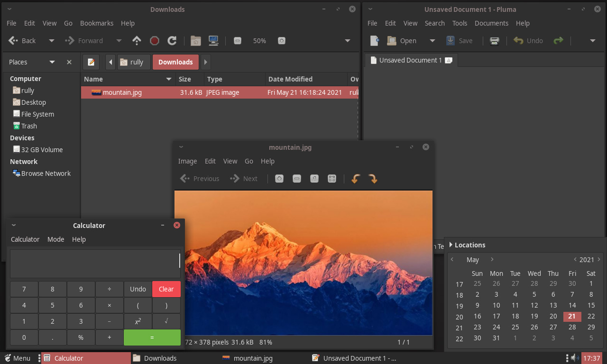Image resolution: width=607 pixels, height=364 pixels.
Task: Open the Mode menu in Calculator
Action: [x=55, y=239]
